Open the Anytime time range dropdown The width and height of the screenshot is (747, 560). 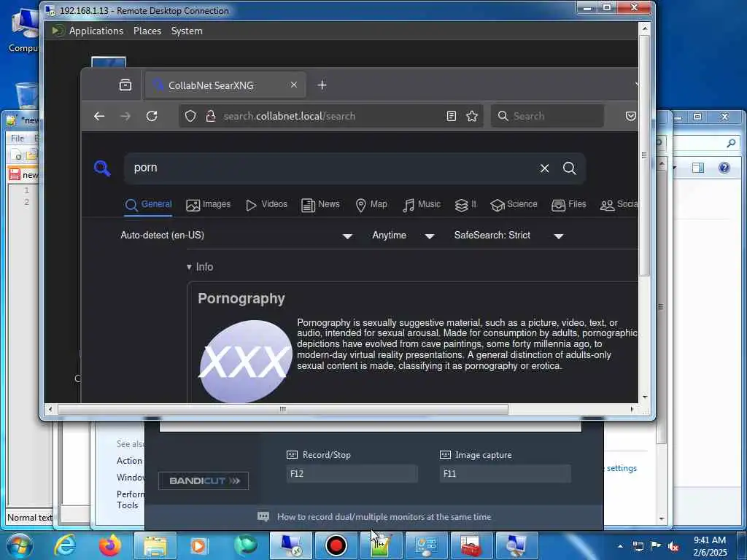click(x=403, y=236)
